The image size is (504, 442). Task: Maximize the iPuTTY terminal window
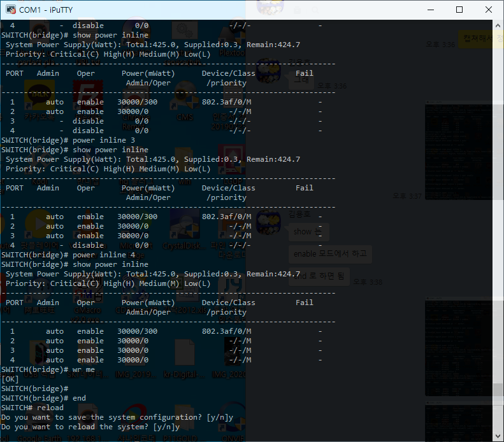point(459,10)
